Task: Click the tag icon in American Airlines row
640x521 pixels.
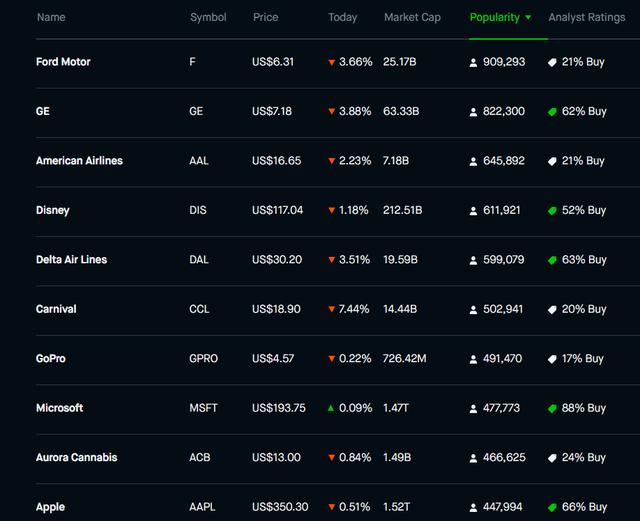Action: (552, 161)
